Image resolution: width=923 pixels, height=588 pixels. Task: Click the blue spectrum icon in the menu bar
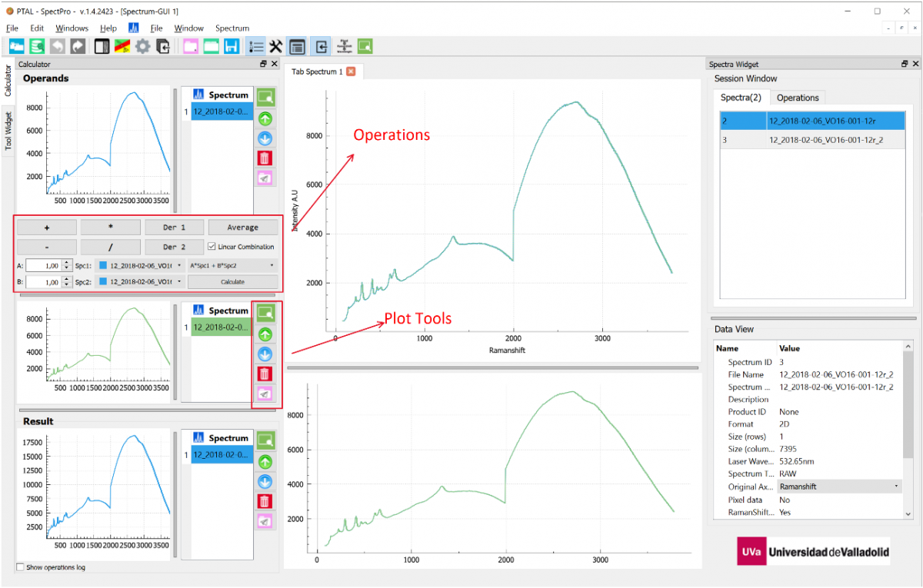point(134,28)
